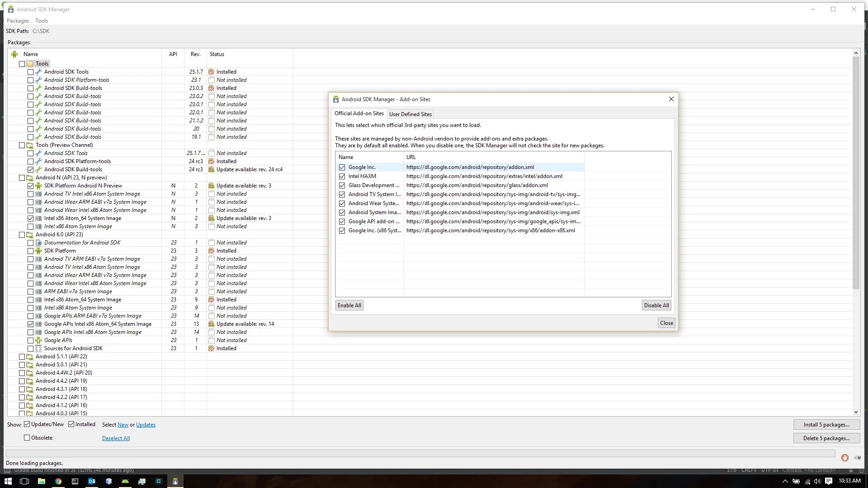Viewport: 868px width, 488px height.
Task: Click the scroll down arrow of packages list
Action: (x=856, y=412)
